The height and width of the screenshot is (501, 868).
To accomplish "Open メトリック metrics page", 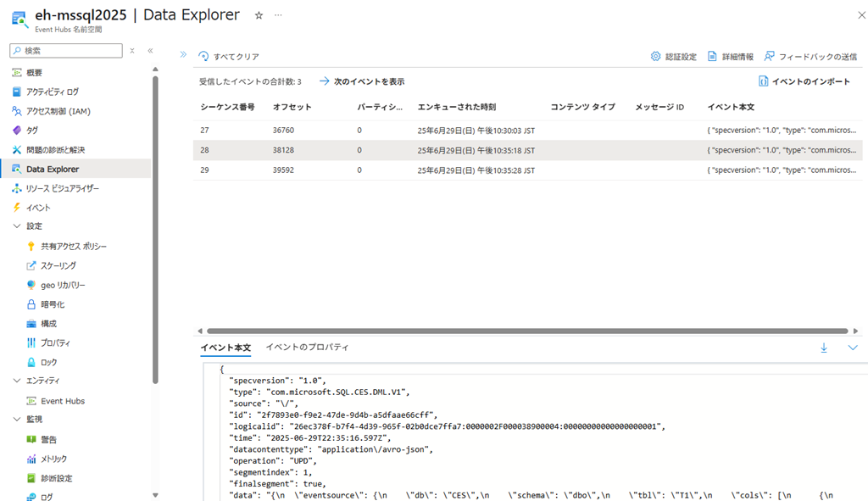I will coord(53,459).
